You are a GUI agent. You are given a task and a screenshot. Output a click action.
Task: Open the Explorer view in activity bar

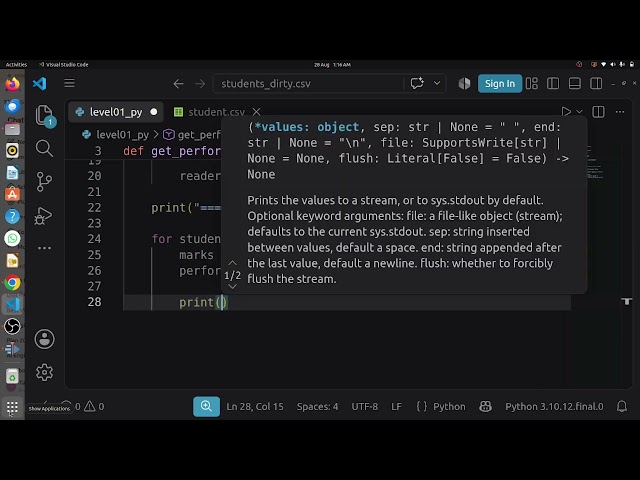(44, 115)
